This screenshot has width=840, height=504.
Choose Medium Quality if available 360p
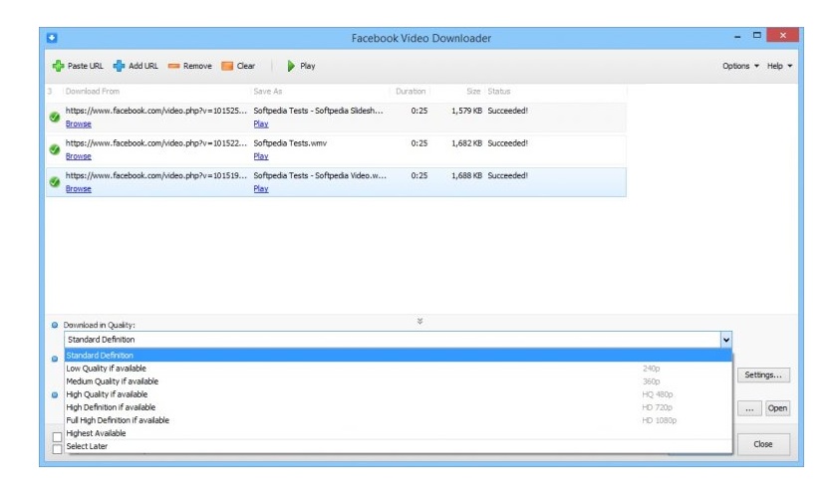pos(398,381)
